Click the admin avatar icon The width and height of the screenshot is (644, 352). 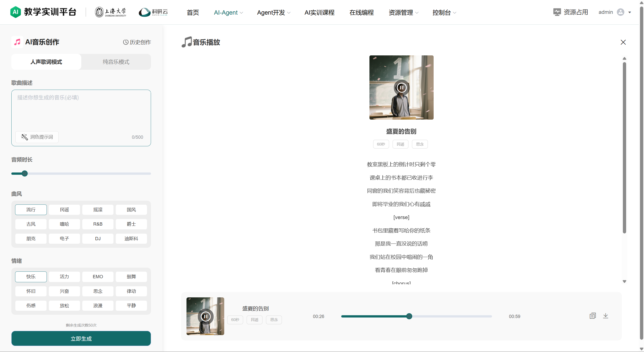[620, 12]
